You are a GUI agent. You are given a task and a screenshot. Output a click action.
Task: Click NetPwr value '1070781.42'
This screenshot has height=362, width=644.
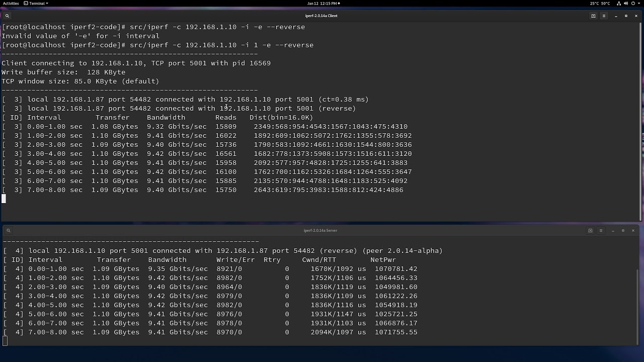pos(396,268)
